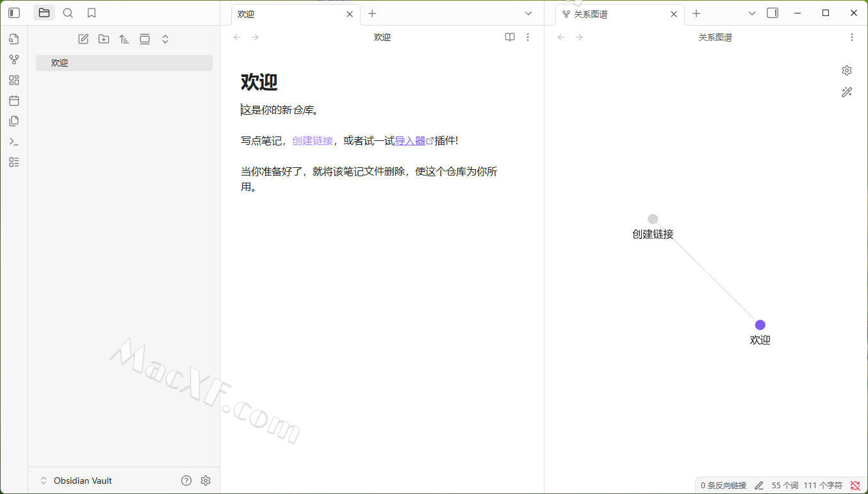Open graph settings gear in graph view
The width and height of the screenshot is (868, 494).
point(847,70)
